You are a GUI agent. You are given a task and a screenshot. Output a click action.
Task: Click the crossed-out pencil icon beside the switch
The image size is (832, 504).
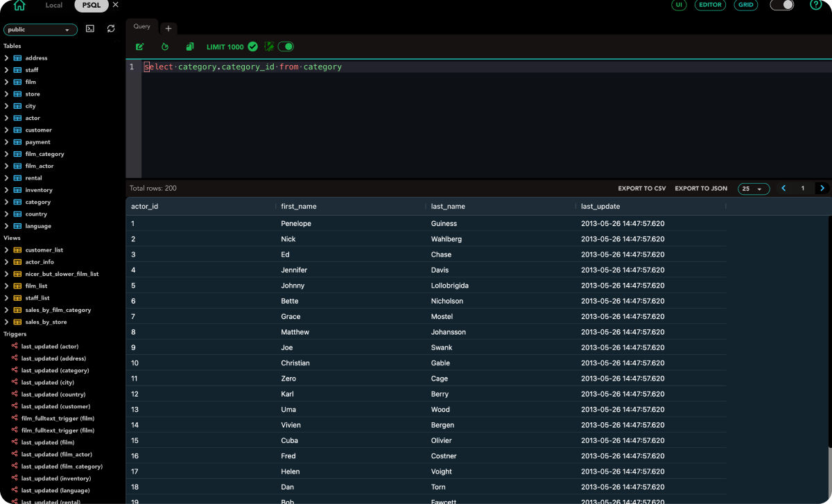click(269, 46)
